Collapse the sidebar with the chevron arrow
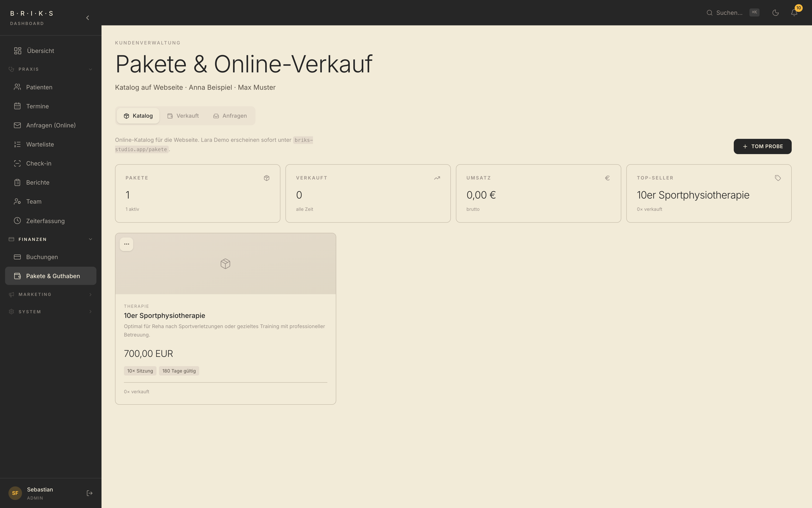812x508 pixels. tap(88, 18)
